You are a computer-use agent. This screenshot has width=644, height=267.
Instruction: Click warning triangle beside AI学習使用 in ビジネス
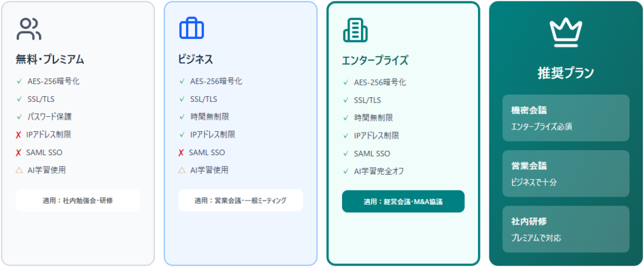coord(182,170)
